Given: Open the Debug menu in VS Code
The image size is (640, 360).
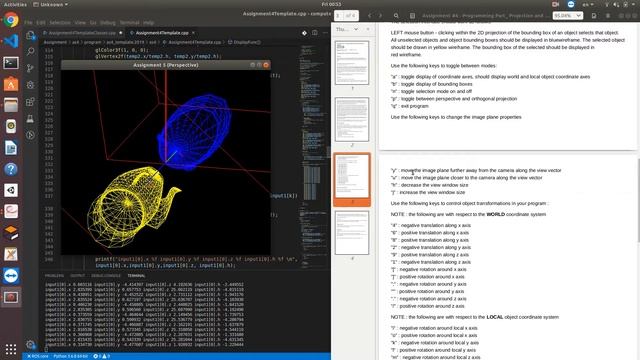Looking at the screenshot, I should (x=108, y=23).
